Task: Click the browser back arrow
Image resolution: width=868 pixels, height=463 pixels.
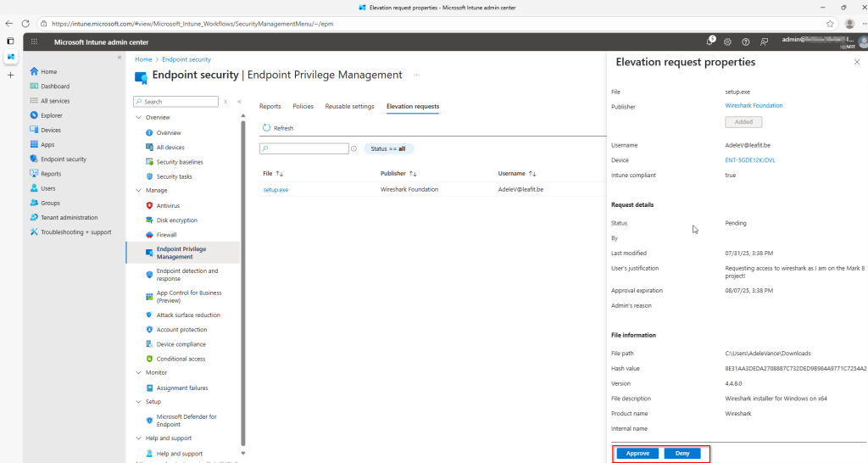Action: (x=8, y=24)
